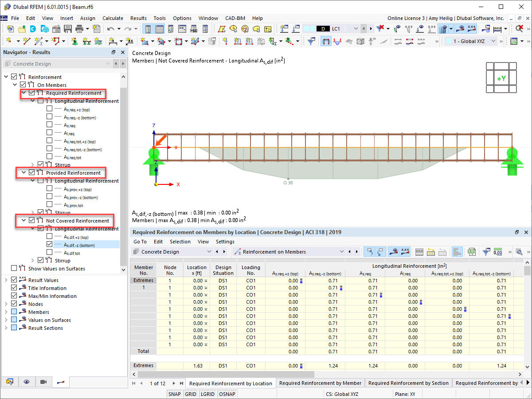Open the Excel export icon in table toolbar
The height and width of the screenshot is (399, 532).
coord(472,251)
